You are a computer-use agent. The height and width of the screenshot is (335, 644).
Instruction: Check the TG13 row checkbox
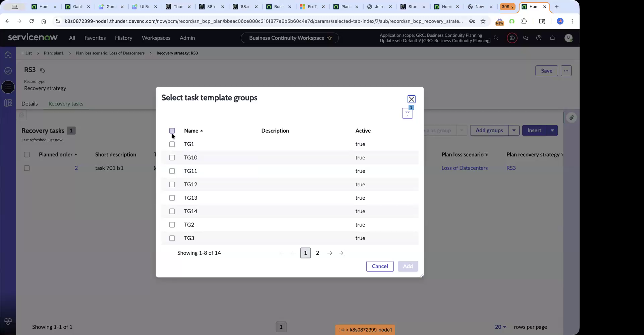coord(172,198)
